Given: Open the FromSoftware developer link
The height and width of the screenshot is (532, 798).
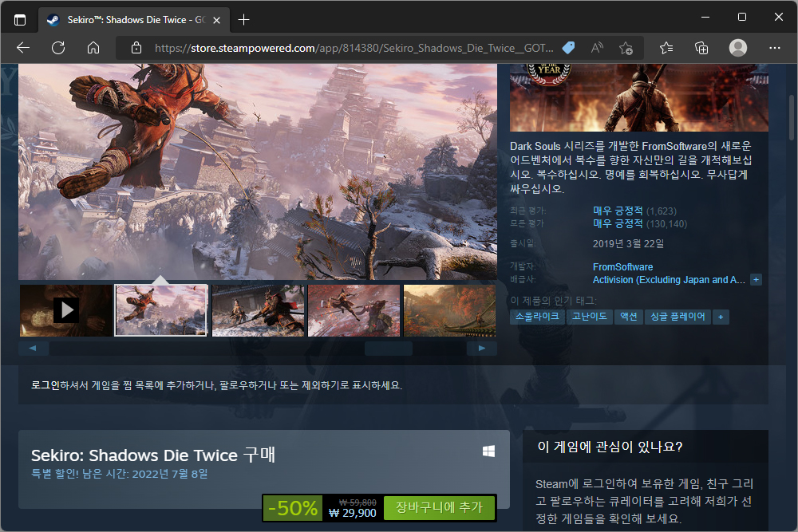Looking at the screenshot, I should pyautogui.click(x=622, y=267).
